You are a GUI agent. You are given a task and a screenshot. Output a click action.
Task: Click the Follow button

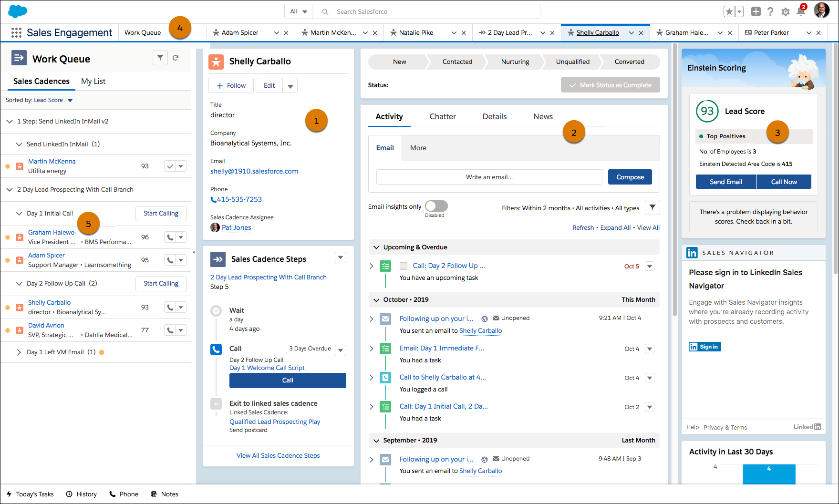tap(231, 86)
